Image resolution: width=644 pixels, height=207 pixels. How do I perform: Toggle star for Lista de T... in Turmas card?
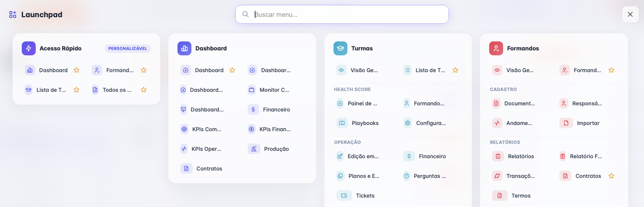tap(455, 70)
